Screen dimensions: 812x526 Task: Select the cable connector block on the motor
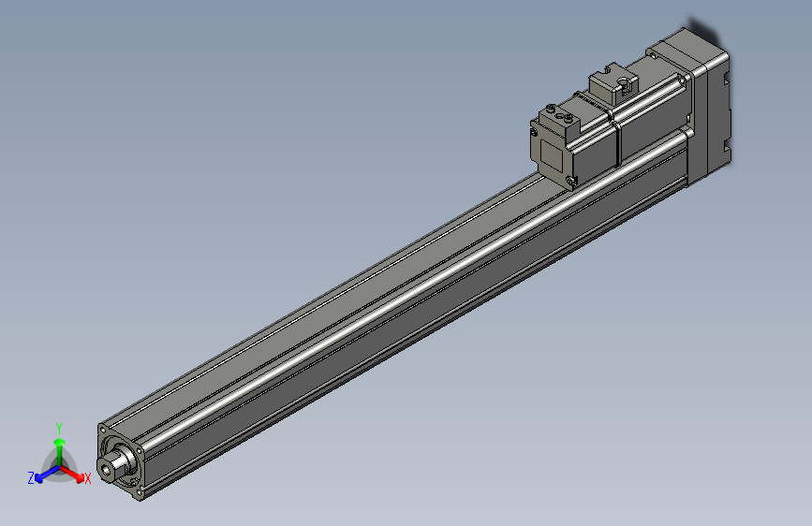point(613,83)
